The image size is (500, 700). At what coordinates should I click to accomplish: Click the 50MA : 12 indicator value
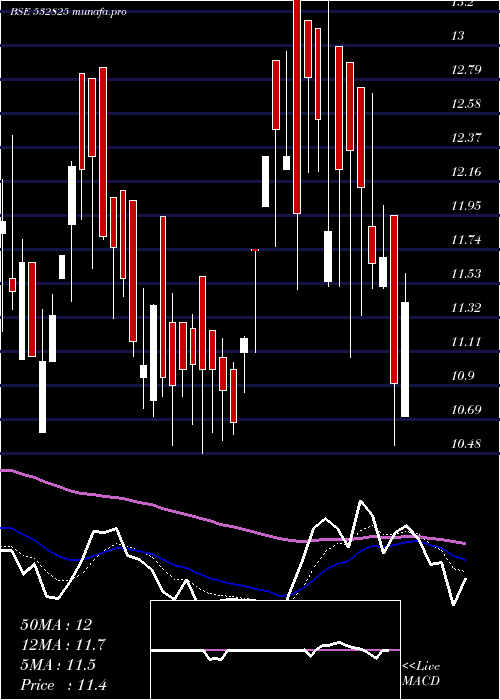coord(56,625)
